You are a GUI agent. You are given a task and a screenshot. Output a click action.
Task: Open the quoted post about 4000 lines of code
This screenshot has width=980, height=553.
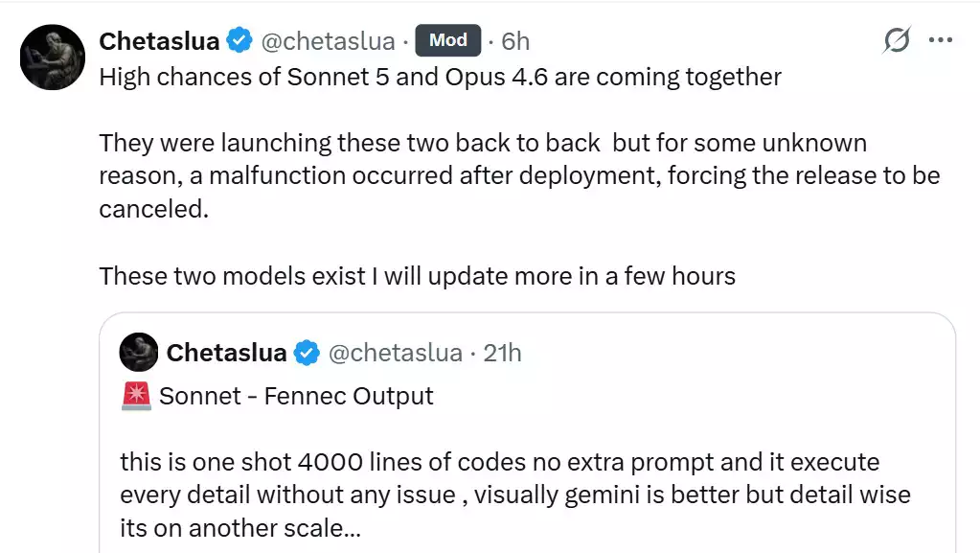tap(527, 433)
